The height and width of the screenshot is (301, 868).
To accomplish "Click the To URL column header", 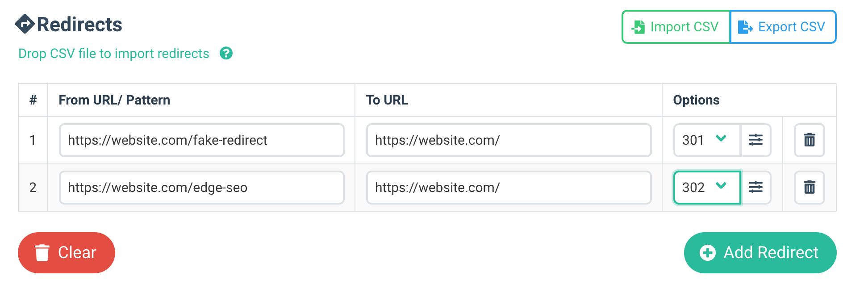I will pos(387,100).
